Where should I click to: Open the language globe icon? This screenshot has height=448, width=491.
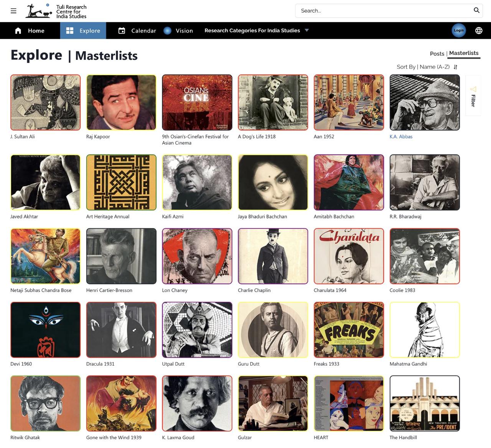click(x=479, y=31)
